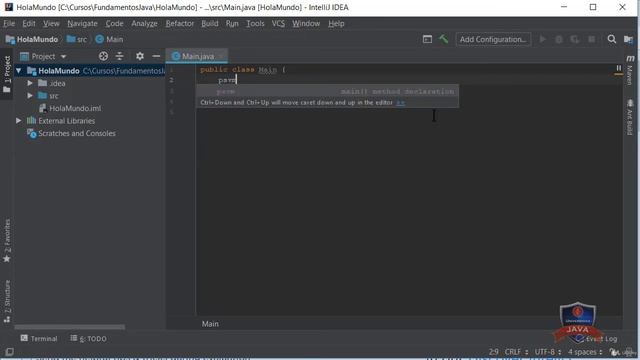
Task: Click the cursor position 2:9 indicator
Action: point(493,352)
